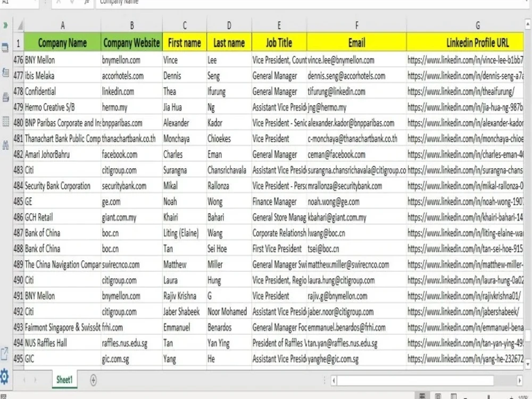The width and height of the screenshot is (532, 399).
Task: Select row 485 header
Action: pyautogui.click(x=18, y=202)
